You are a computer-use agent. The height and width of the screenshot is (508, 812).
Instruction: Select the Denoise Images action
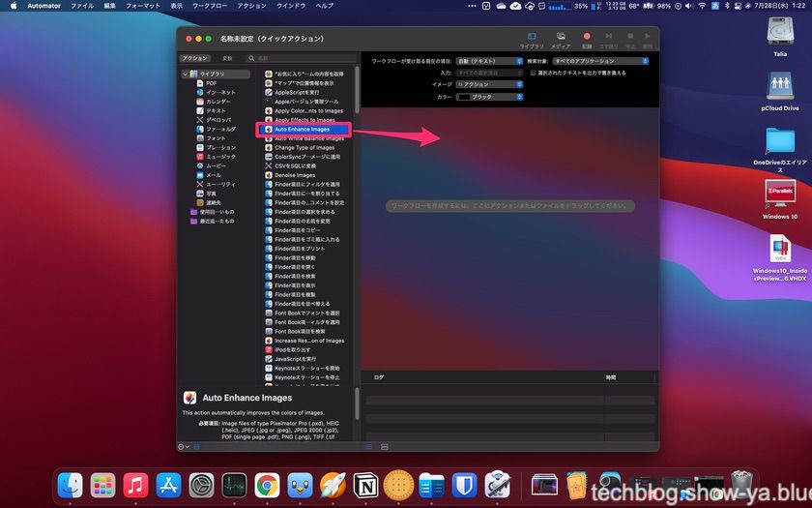click(x=294, y=175)
